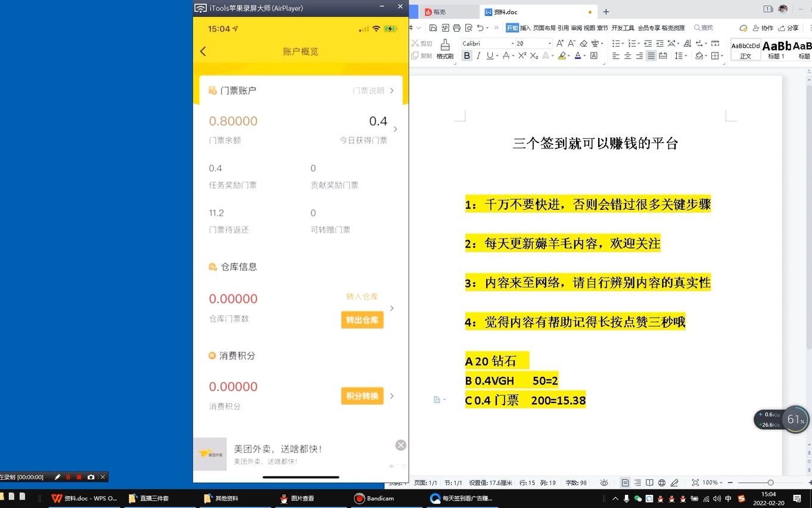The image size is (812, 508).
Task: Select the 标题 1 style
Action: 776,49
